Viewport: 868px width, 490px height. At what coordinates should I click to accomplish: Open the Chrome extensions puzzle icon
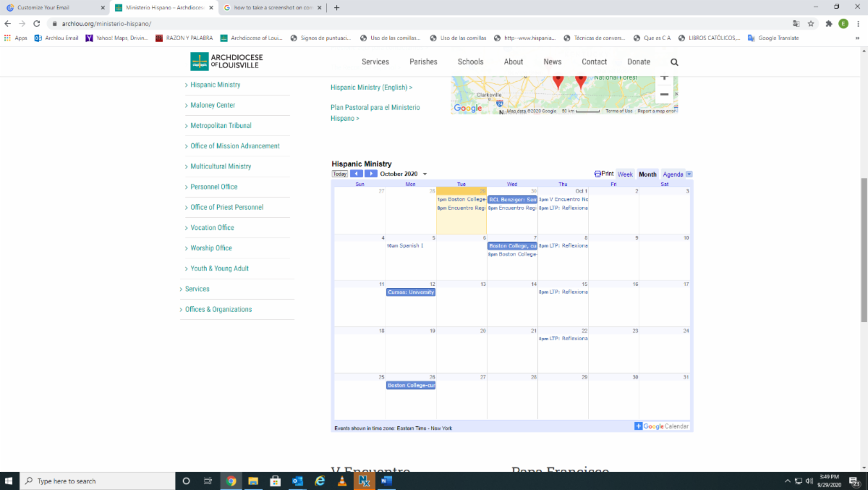(828, 23)
